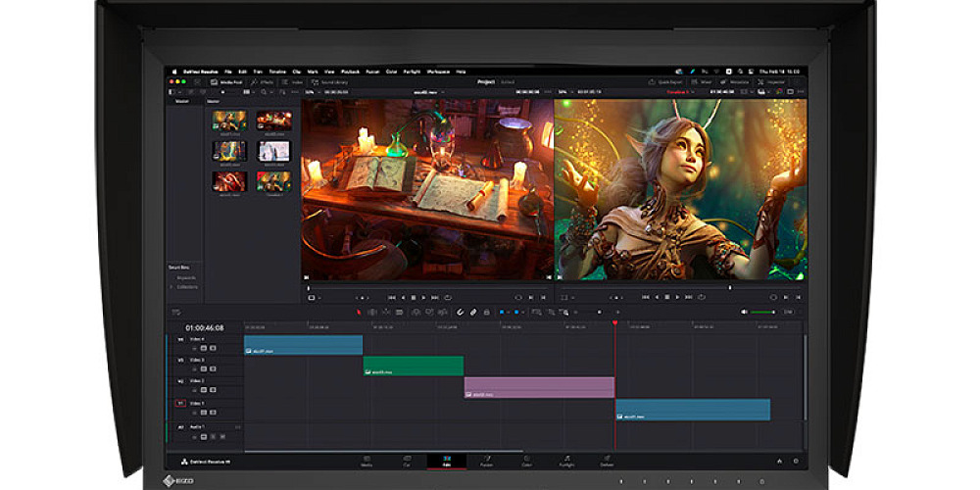Expand the source clip name dropdown
980x490 pixels.
click(430, 92)
